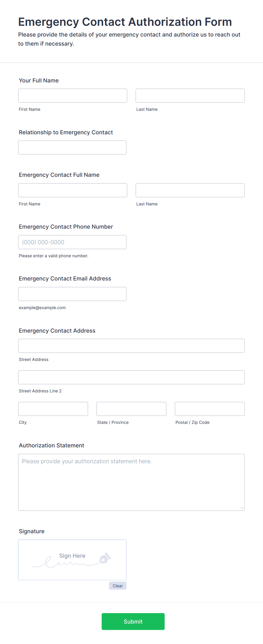Click the Submit button
The image size is (263, 644).
(133, 621)
